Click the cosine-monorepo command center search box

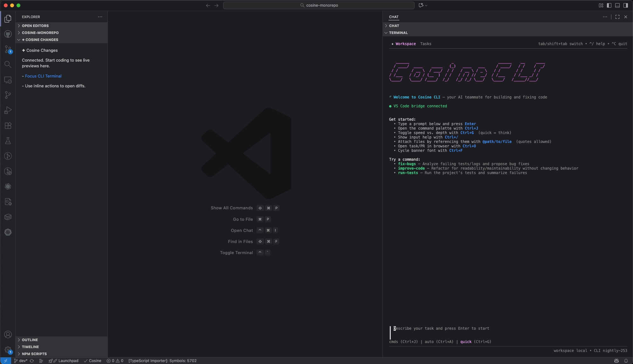[x=319, y=5]
